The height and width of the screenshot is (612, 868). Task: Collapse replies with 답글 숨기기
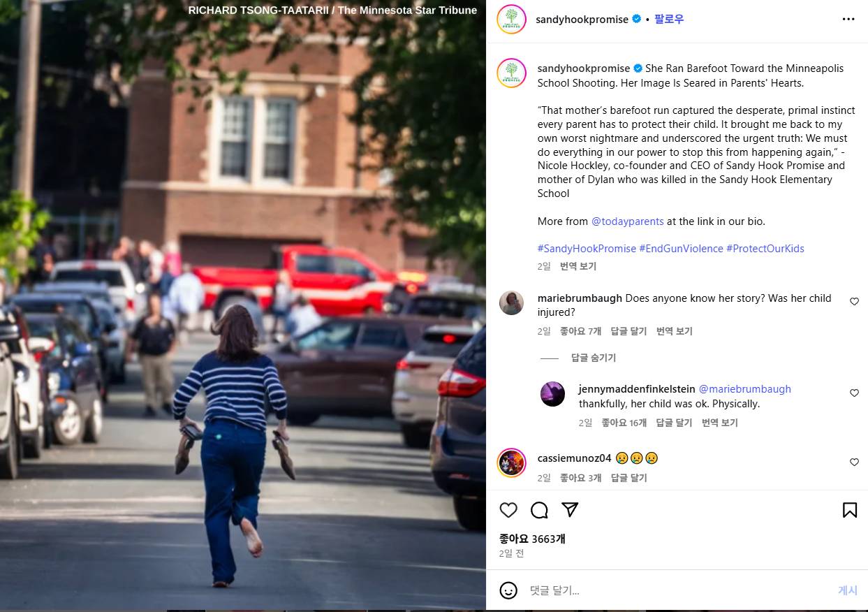point(594,358)
